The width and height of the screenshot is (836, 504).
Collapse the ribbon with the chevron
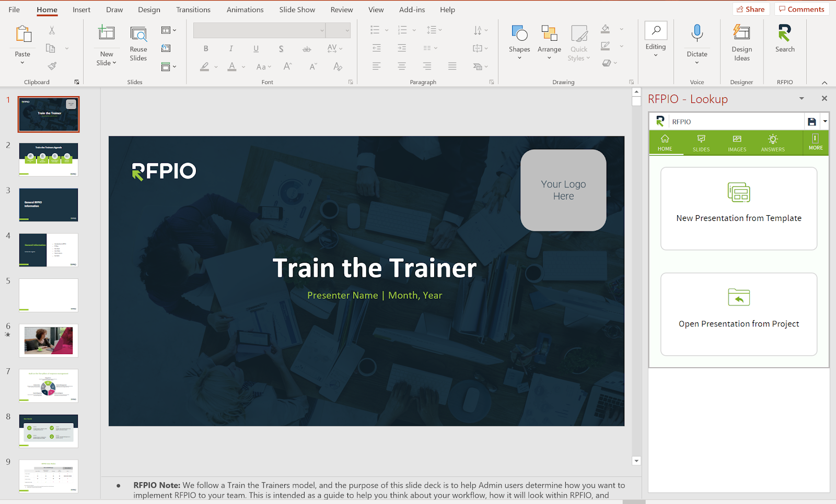pyautogui.click(x=825, y=83)
